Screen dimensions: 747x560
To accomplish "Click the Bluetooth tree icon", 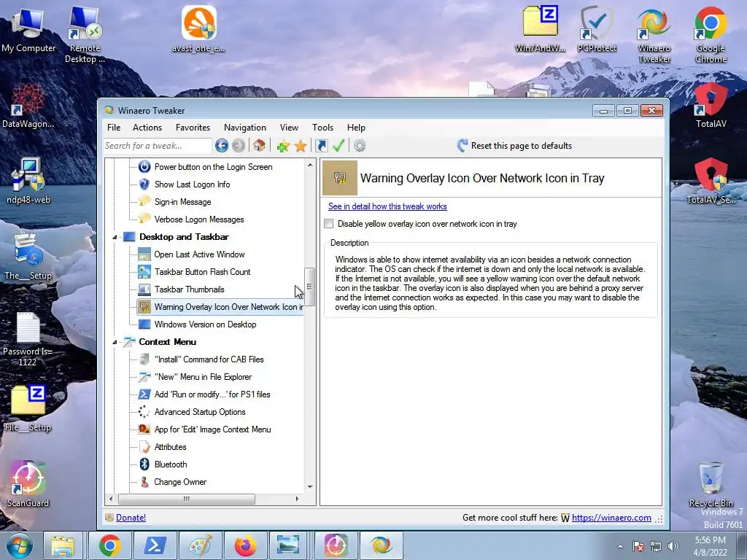I will point(144,464).
